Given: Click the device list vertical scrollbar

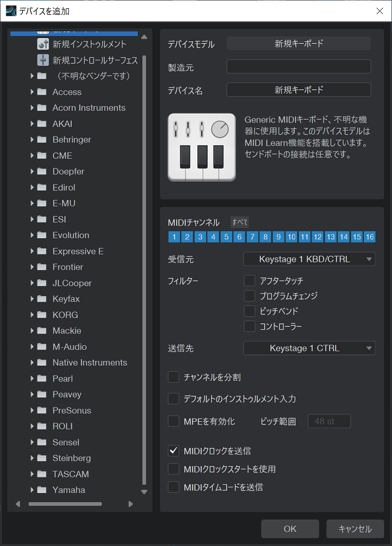Looking at the screenshot, I should coord(144,270).
